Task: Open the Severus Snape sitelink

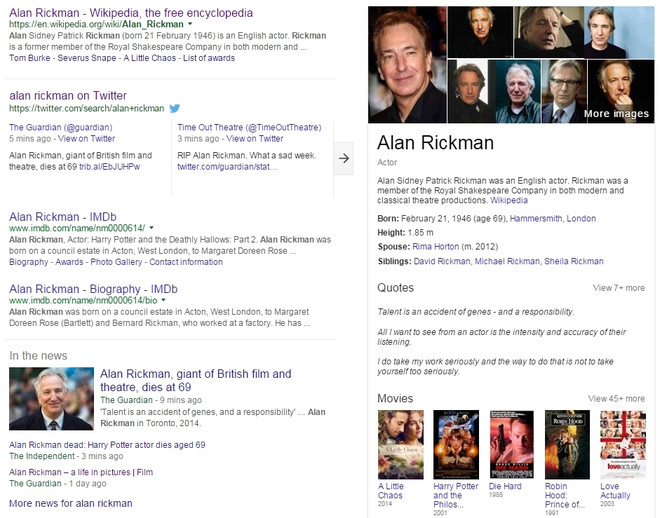Action: point(87,58)
